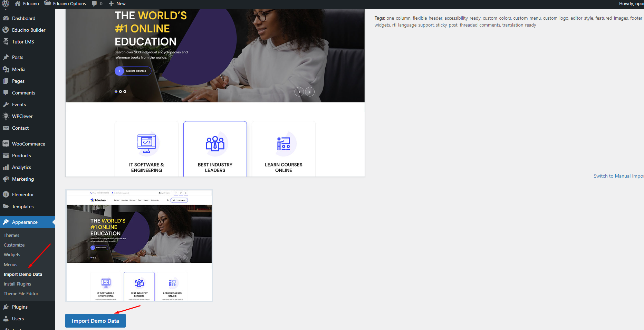Image resolution: width=644 pixels, height=330 pixels.
Task: Click the blue Import Demo Data button
Action: 95,321
